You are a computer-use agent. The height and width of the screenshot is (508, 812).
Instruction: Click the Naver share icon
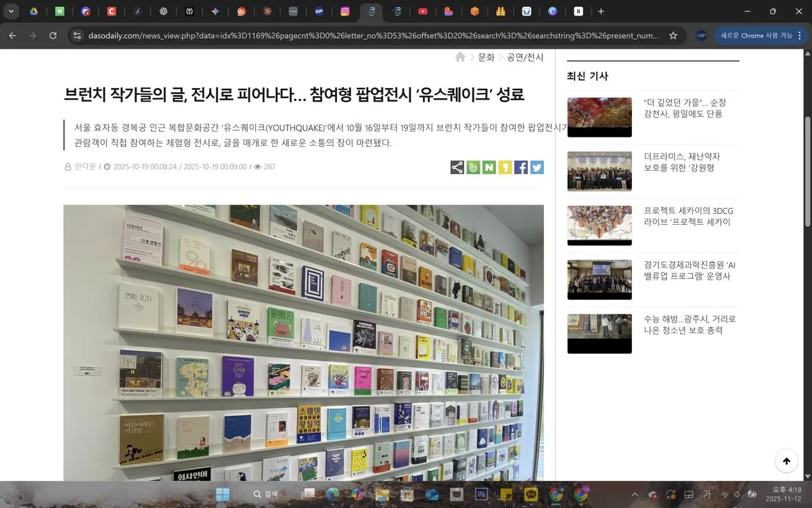489,167
